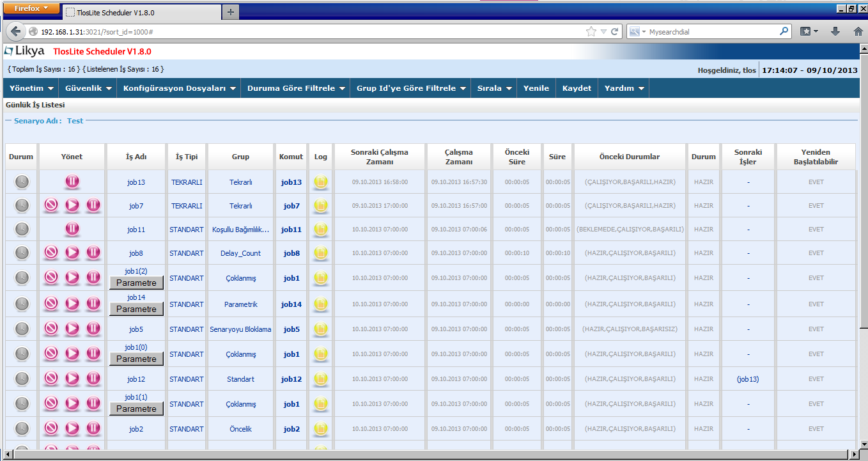868x461 pixels.
Task: Click the Koşullu Bağımlılık group link
Action: 240,230
